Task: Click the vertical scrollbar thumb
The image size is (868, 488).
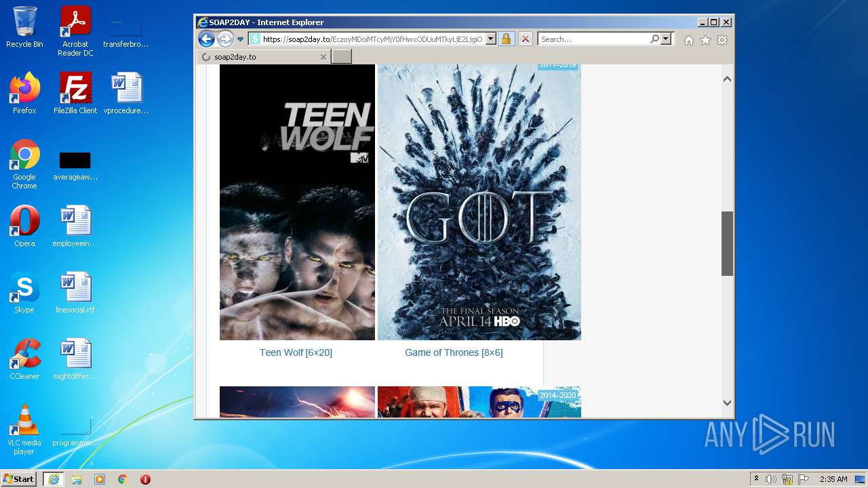Action: tap(727, 243)
